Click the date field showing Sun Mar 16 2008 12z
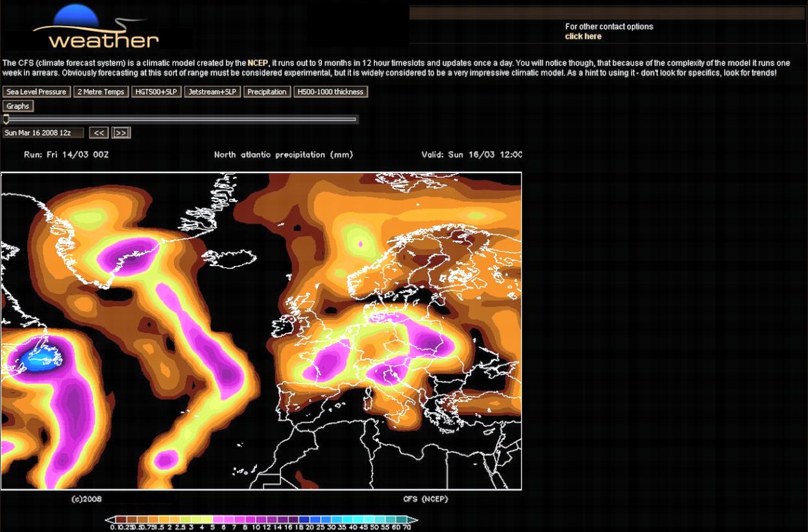808x532 pixels. (x=43, y=133)
